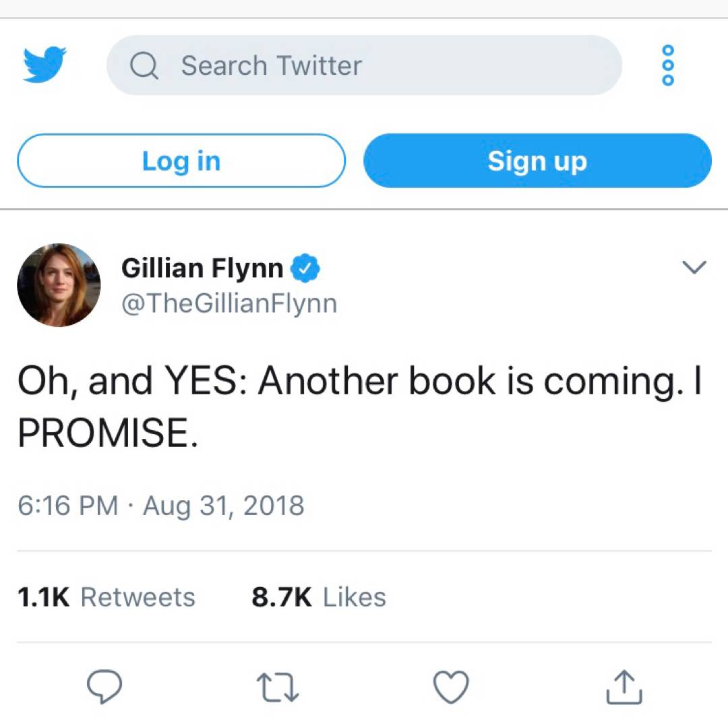Click the Twitter bird logo
This screenshot has width=728, height=728.
[44, 65]
